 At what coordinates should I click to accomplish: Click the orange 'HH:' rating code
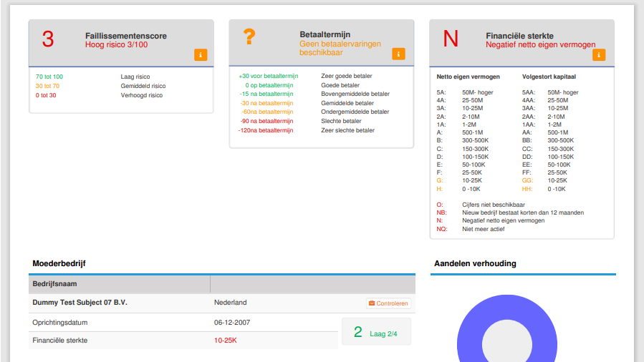click(x=527, y=189)
